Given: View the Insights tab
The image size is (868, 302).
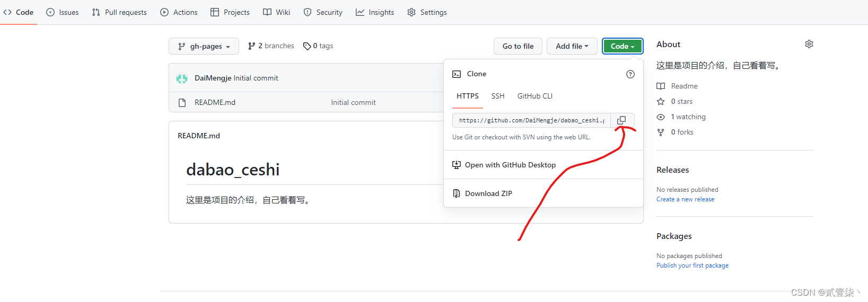Looking at the screenshot, I should pyautogui.click(x=375, y=12).
